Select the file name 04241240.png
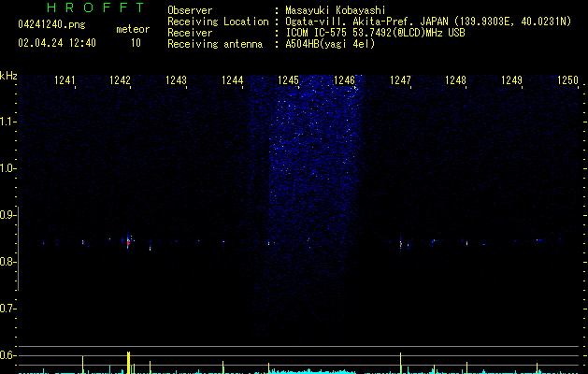The width and height of the screenshot is (588, 374). coord(51,25)
